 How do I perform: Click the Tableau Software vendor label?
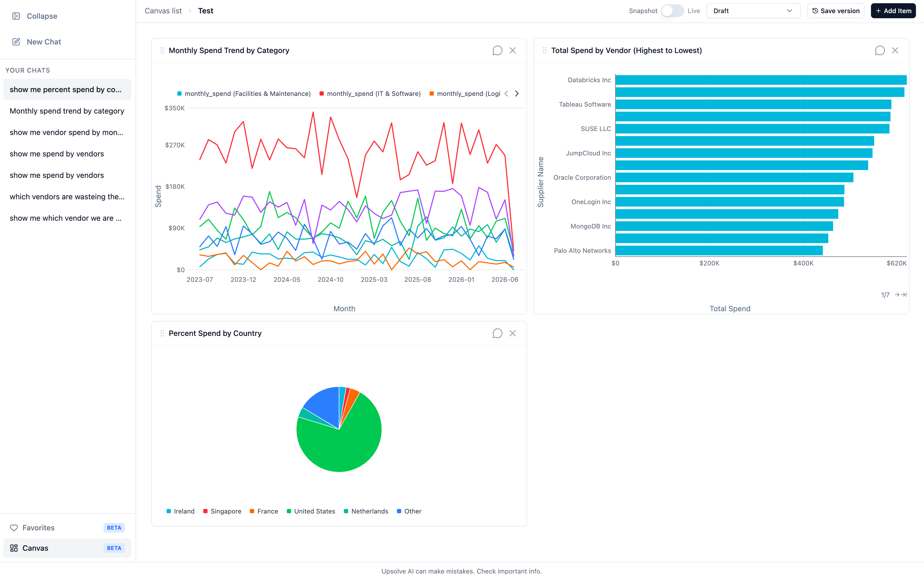pyautogui.click(x=584, y=104)
